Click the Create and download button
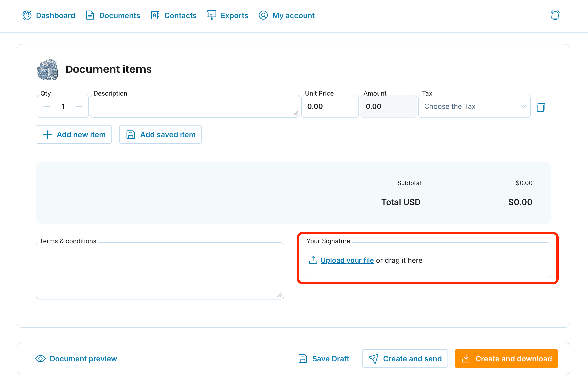This screenshot has height=386, width=588. tap(506, 359)
